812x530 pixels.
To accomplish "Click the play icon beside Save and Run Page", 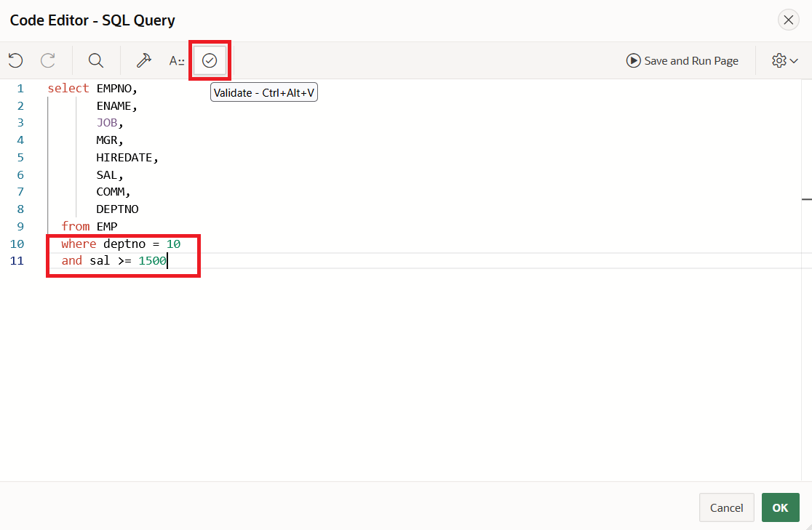I will [x=633, y=60].
